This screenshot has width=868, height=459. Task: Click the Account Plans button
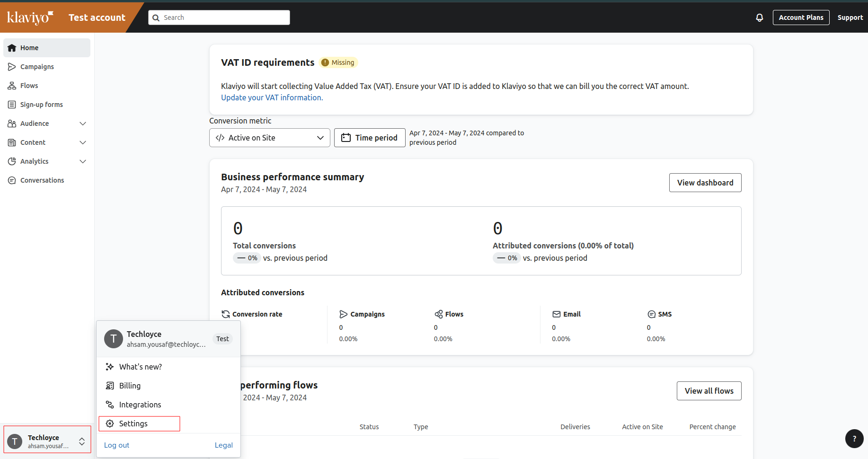pos(801,18)
